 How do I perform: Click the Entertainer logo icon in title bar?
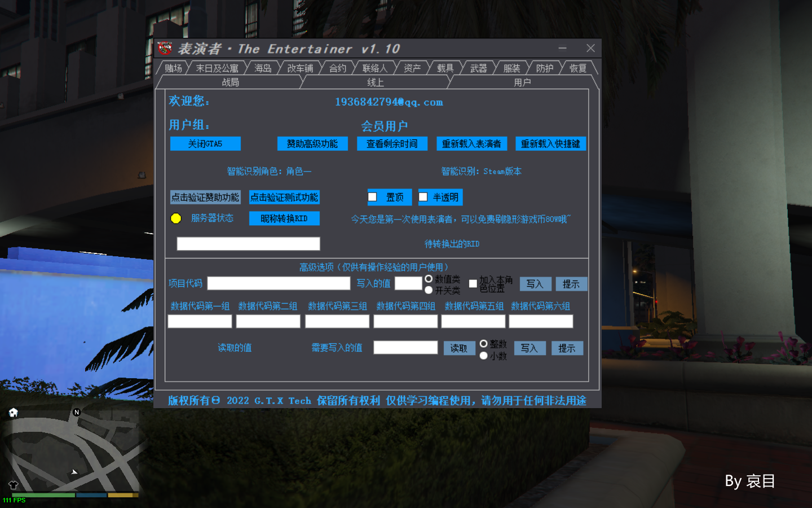[165, 49]
